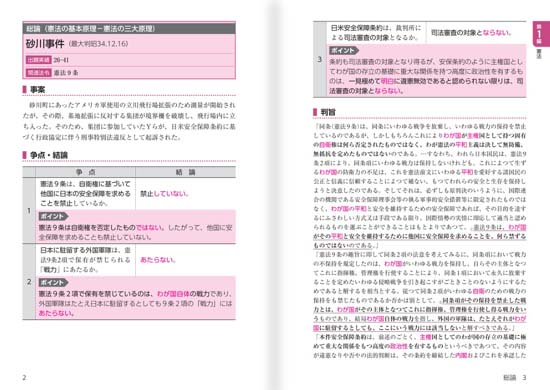Select row number 1 in the table
550x390 pixels.
tap(29, 210)
